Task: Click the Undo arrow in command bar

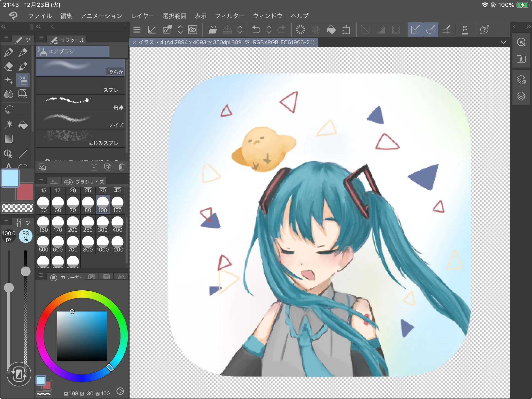Action: (256, 30)
